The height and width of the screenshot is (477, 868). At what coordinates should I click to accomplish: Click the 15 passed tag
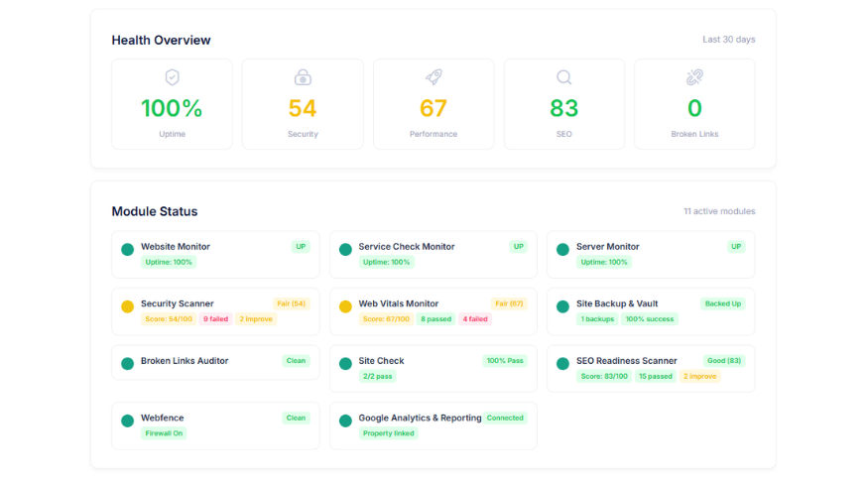pyautogui.click(x=656, y=376)
